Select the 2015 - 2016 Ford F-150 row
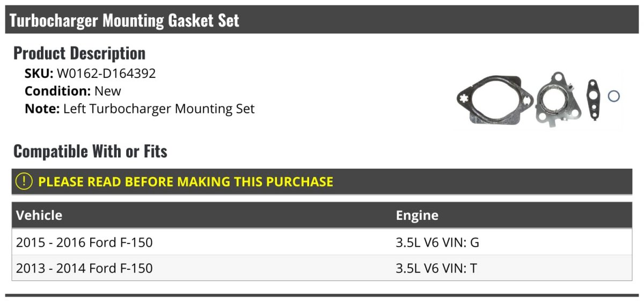Image resolution: width=644 pixels, height=302 pixels. 322,242
